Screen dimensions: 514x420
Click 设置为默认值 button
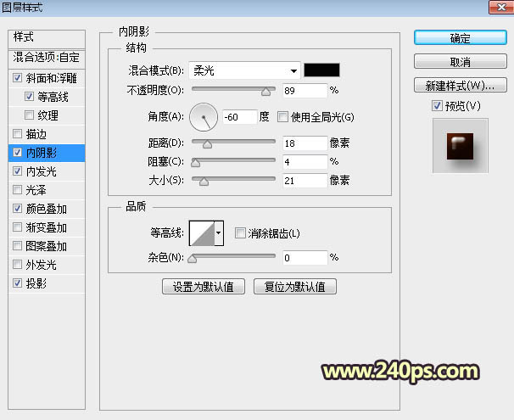point(204,287)
